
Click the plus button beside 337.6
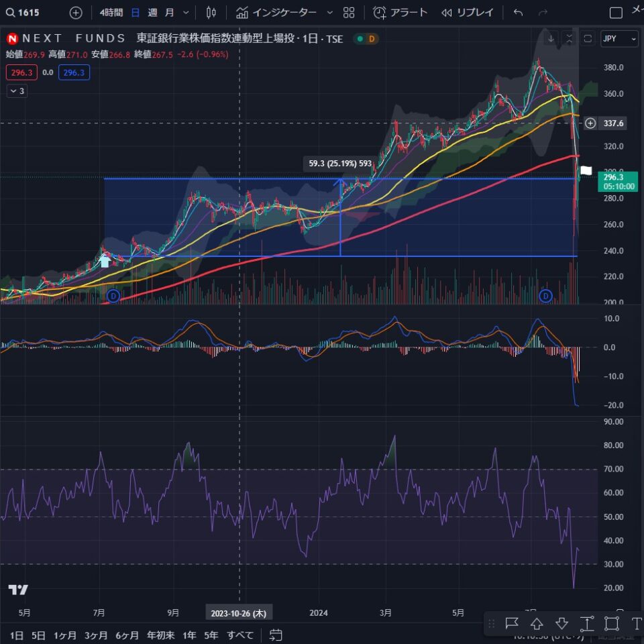click(x=590, y=123)
